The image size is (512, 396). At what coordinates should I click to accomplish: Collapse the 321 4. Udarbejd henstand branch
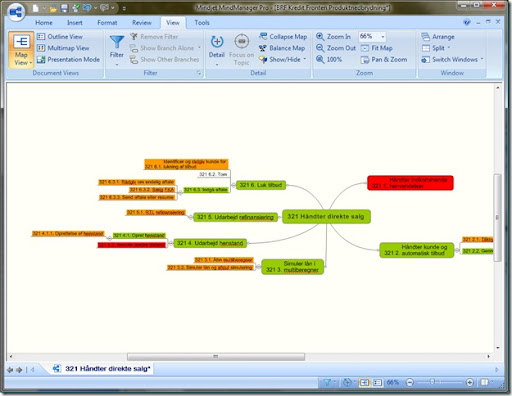[x=171, y=243]
